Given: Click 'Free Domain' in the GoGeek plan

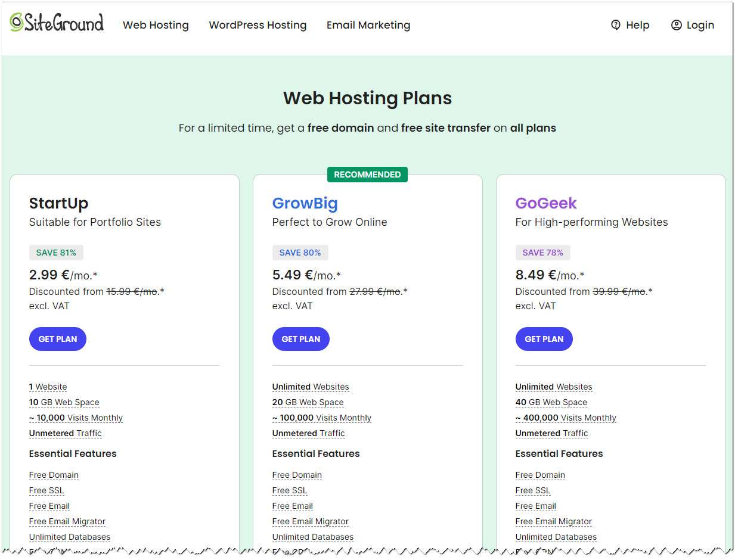Looking at the screenshot, I should [x=540, y=475].
